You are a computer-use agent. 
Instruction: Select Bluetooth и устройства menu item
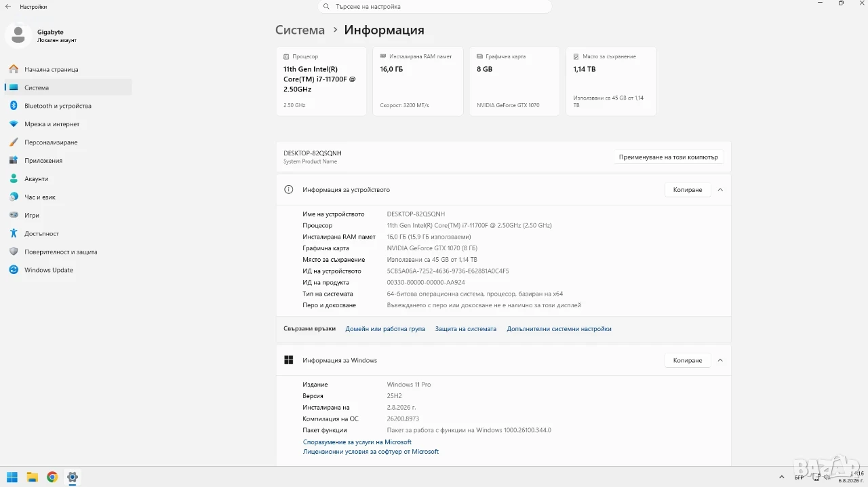tap(68, 106)
